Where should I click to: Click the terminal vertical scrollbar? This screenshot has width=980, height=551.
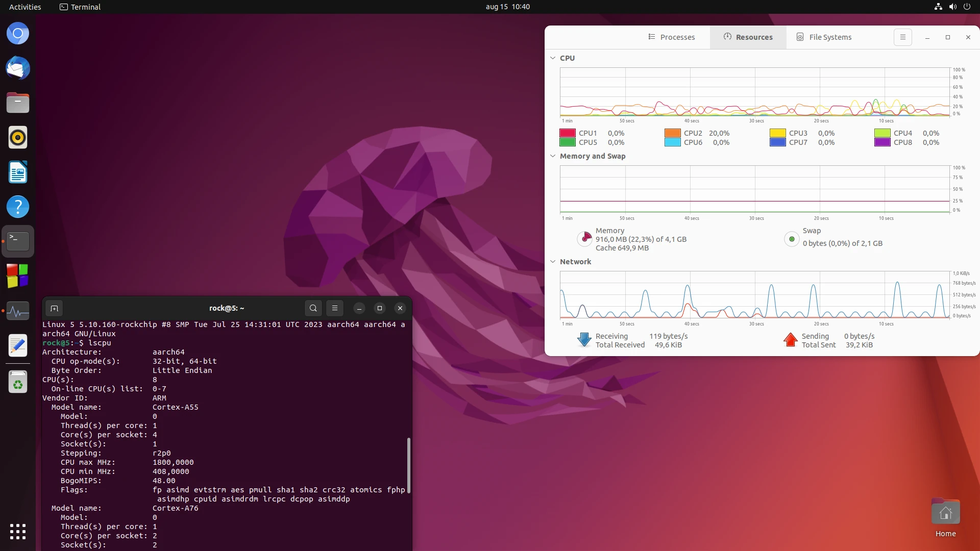point(408,464)
